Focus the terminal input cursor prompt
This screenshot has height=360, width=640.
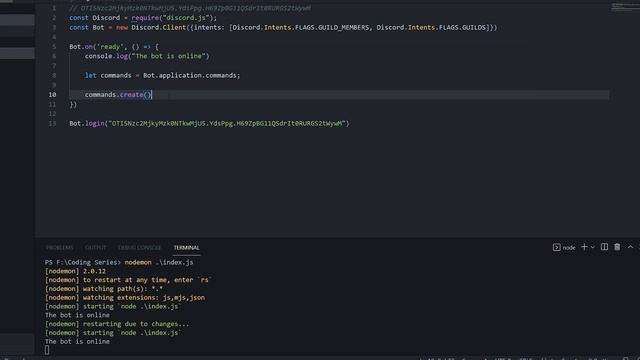47,350
